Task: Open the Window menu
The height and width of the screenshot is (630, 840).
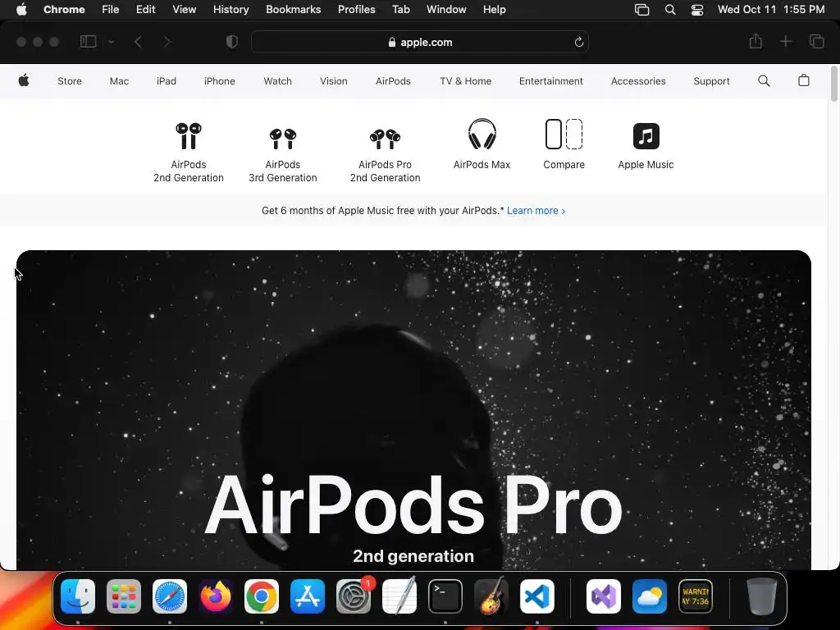Action: [x=446, y=10]
